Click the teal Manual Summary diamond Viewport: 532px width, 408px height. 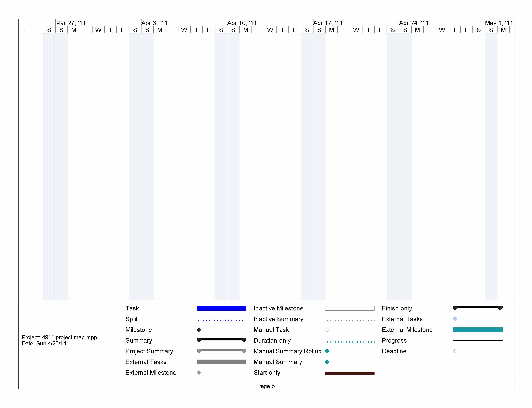click(x=327, y=362)
